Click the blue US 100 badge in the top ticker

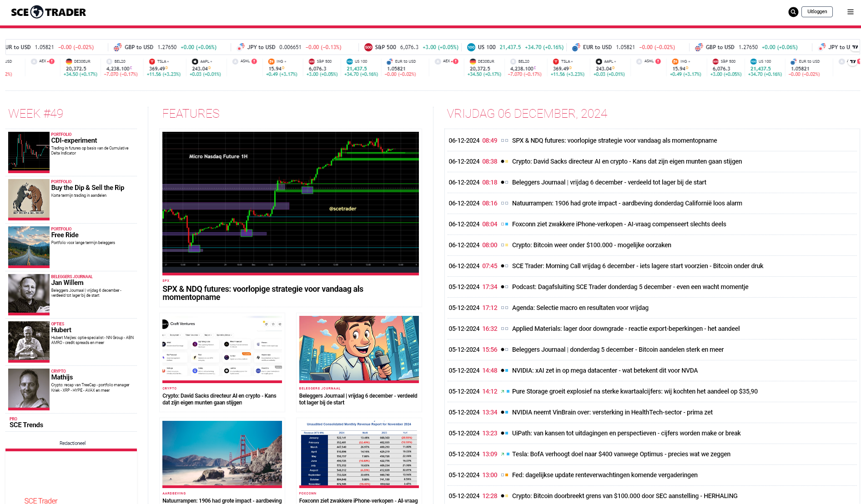(471, 47)
